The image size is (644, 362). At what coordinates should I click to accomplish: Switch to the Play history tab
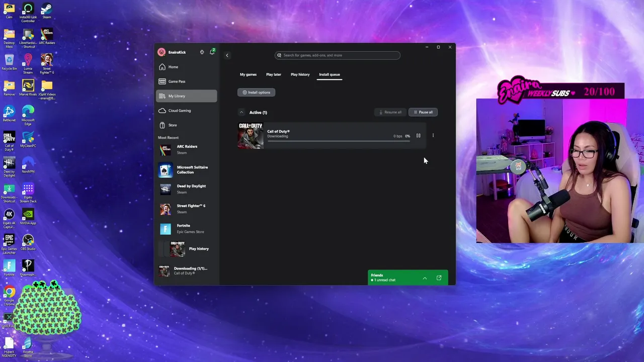[x=300, y=74]
